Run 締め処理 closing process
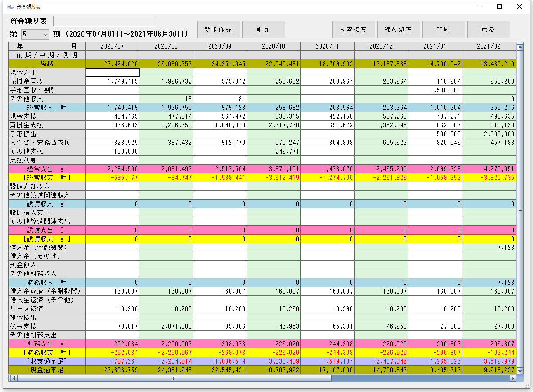The height and width of the screenshot is (392, 533). click(x=398, y=30)
